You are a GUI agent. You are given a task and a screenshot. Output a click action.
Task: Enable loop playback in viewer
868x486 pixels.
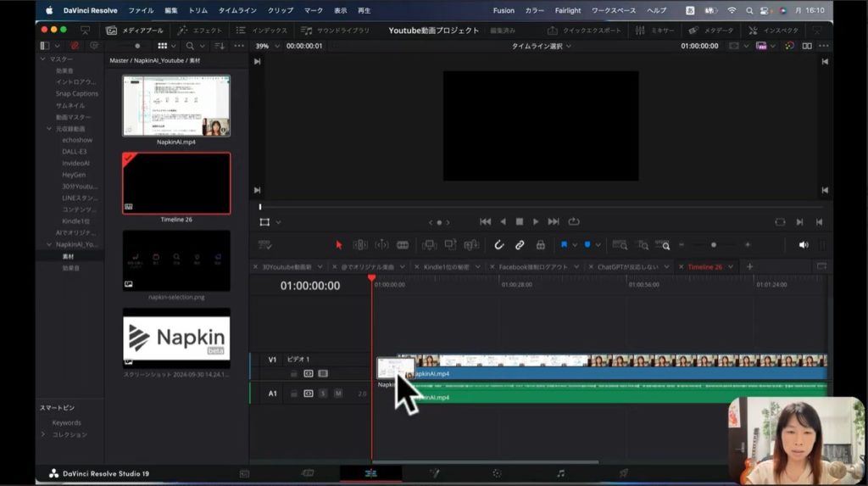point(574,221)
